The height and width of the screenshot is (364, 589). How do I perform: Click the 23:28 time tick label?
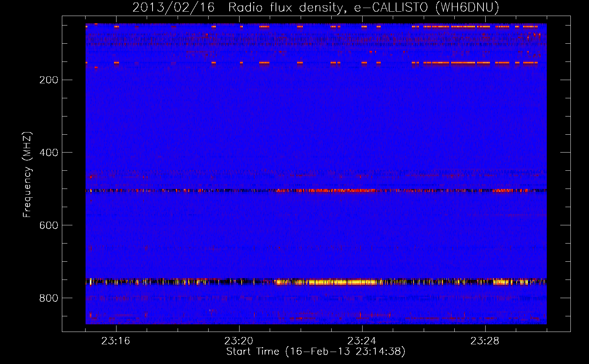click(x=485, y=341)
